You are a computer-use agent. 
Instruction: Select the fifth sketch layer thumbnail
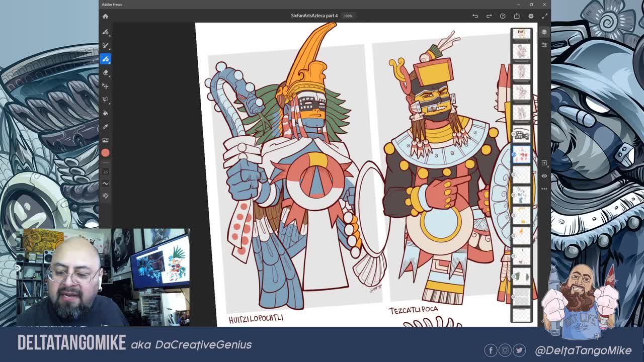click(521, 113)
